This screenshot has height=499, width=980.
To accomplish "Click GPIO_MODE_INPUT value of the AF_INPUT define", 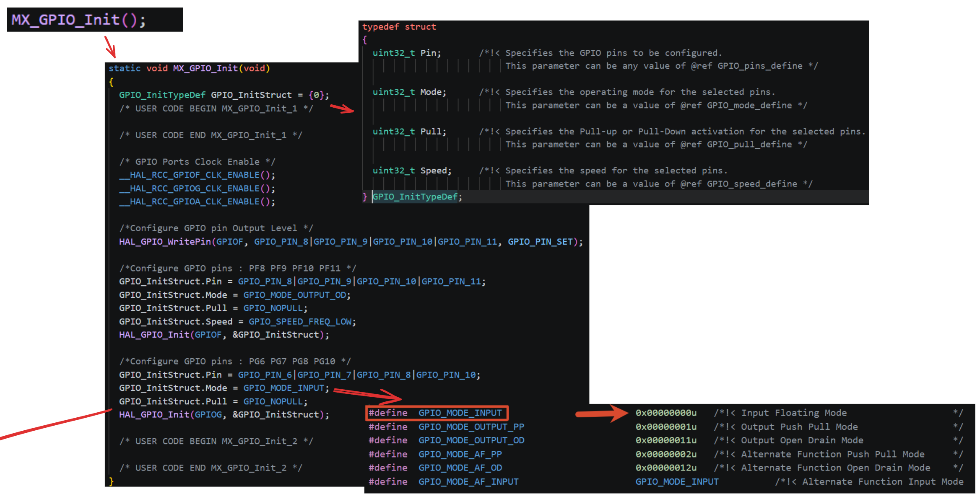I will [677, 482].
